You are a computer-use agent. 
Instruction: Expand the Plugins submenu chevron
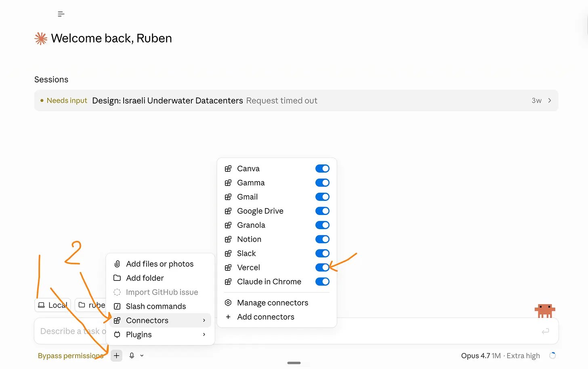204,335
